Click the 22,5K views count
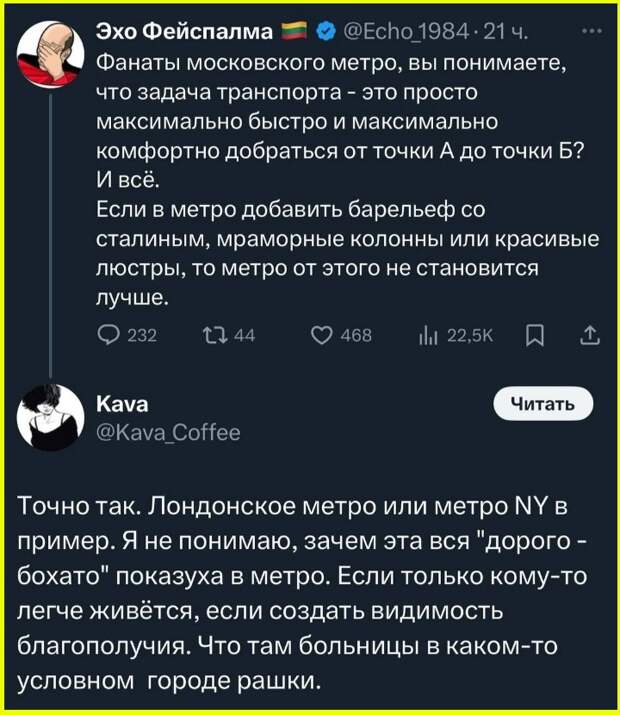Image resolution: width=620 pixels, height=715 pixels. tap(470, 336)
